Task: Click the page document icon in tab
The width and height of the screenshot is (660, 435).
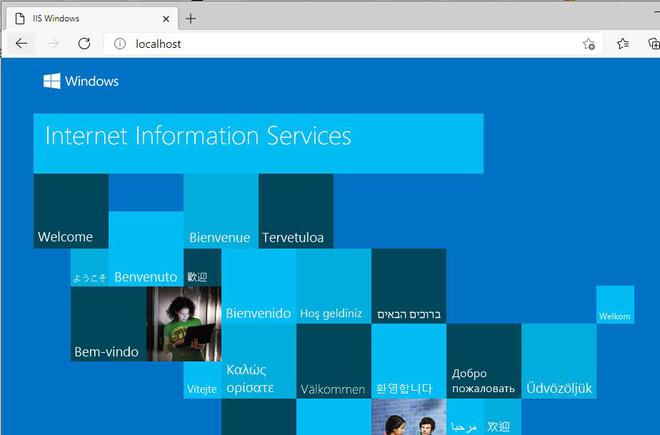Action: point(19,19)
